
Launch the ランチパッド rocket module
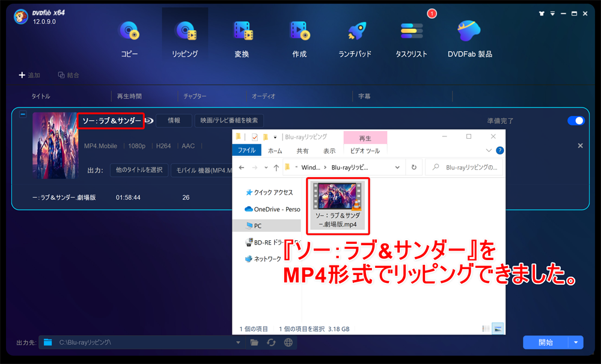pyautogui.click(x=355, y=39)
